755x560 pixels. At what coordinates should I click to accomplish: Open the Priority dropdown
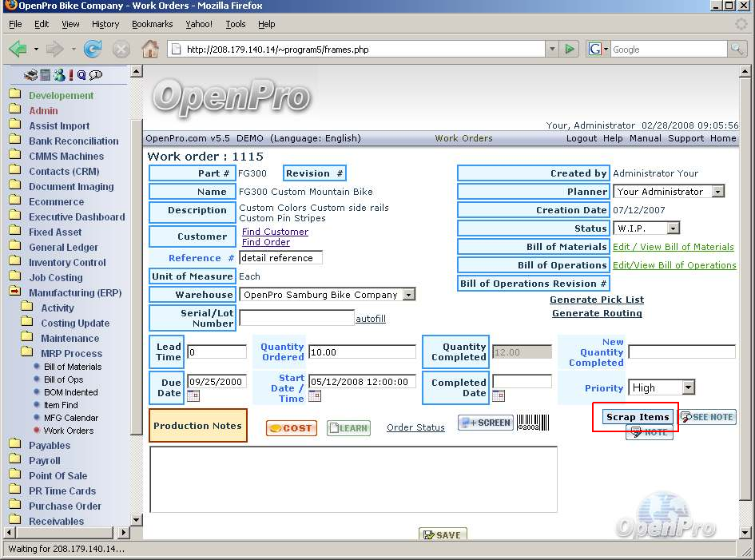688,387
